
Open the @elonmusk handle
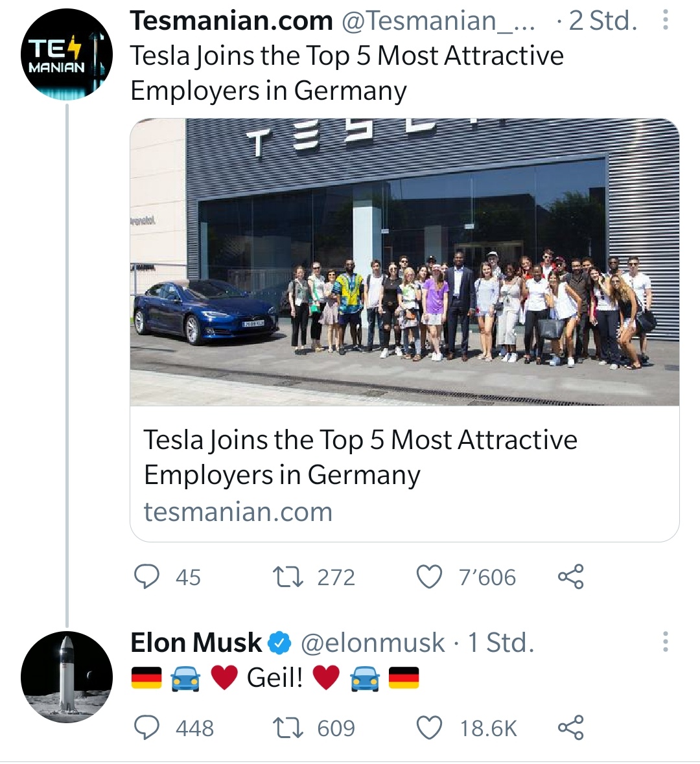(x=373, y=643)
